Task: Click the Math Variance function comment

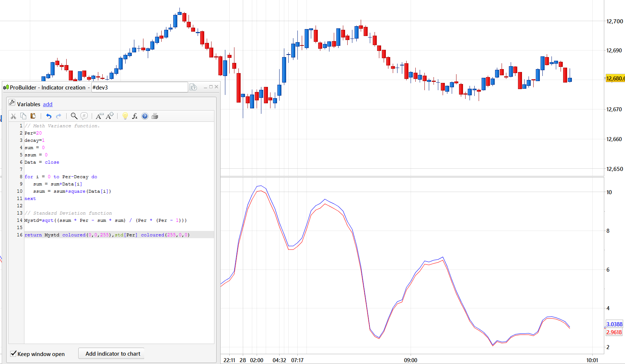Action: pyautogui.click(x=62, y=126)
